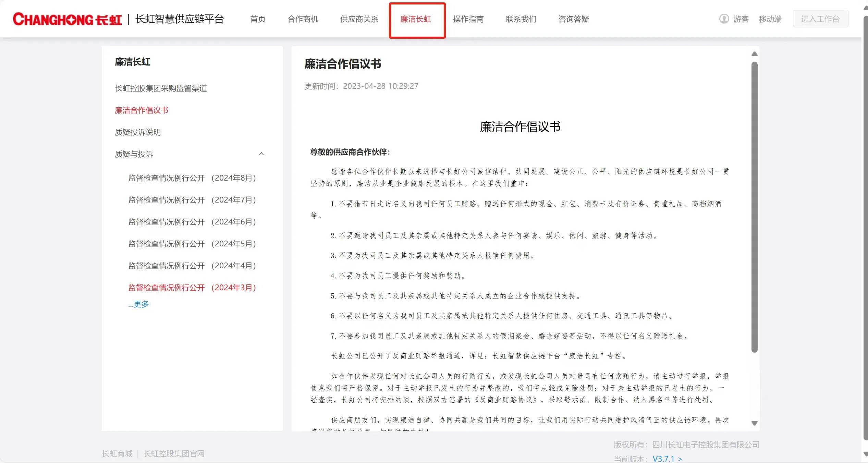
Task: Click the Changhong logo
Action: [x=67, y=19]
